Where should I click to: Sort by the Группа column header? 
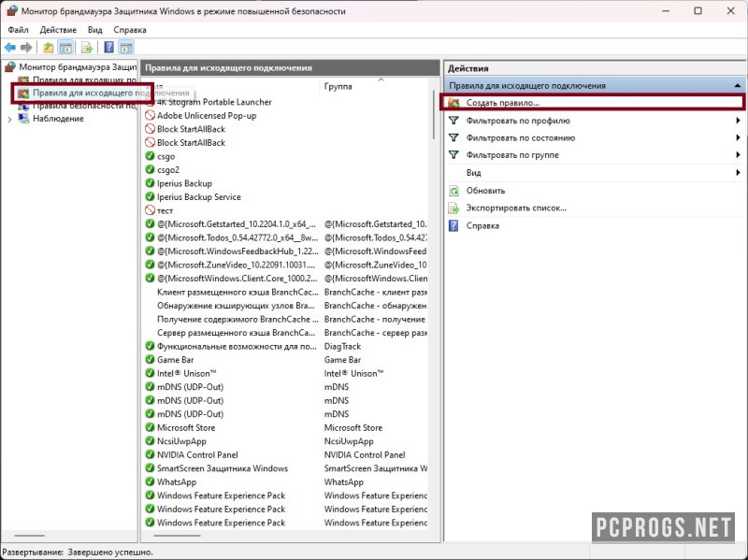[338, 86]
